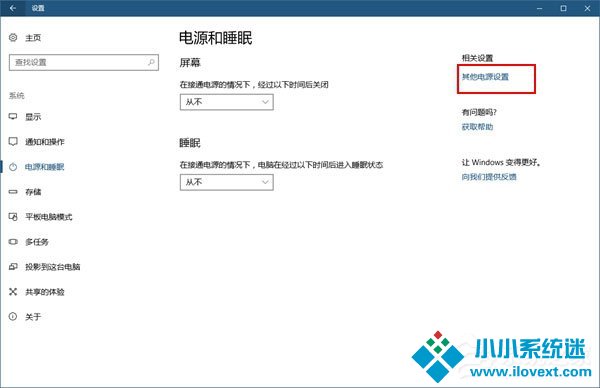Open 共享的体验 settings page
Image resolution: width=600 pixels, height=388 pixels.
coord(45,292)
